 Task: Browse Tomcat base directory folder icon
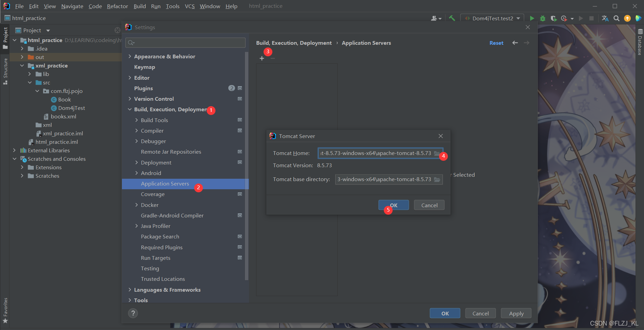(437, 179)
